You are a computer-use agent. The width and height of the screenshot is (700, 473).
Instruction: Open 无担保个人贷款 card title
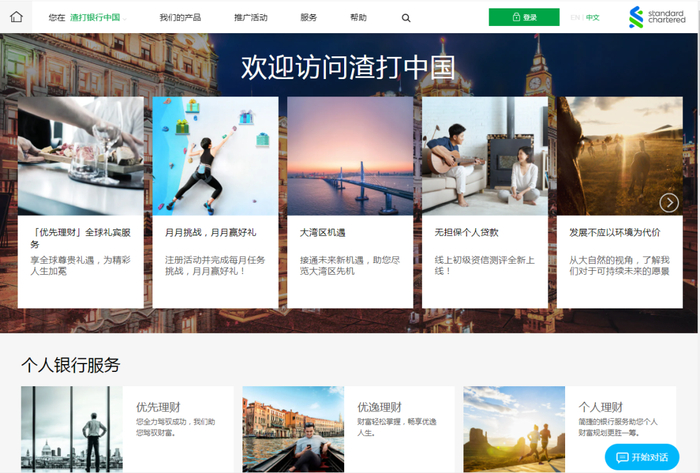(x=467, y=232)
